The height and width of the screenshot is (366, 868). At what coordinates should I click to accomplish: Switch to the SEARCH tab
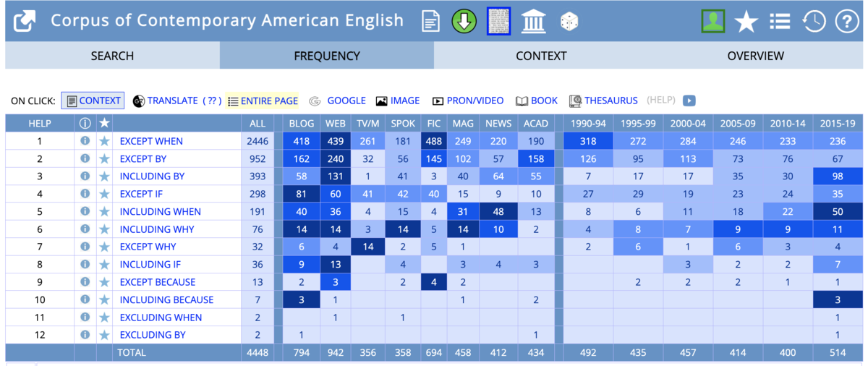[112, 56]
